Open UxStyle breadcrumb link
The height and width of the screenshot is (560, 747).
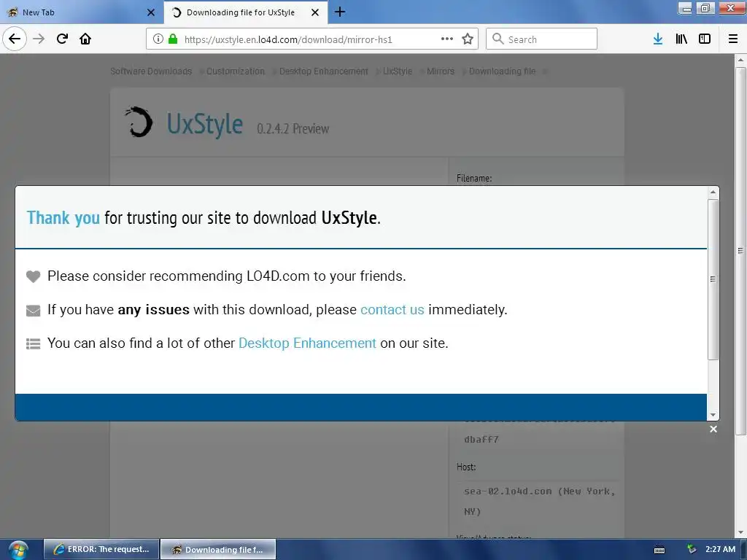(398, 71)
